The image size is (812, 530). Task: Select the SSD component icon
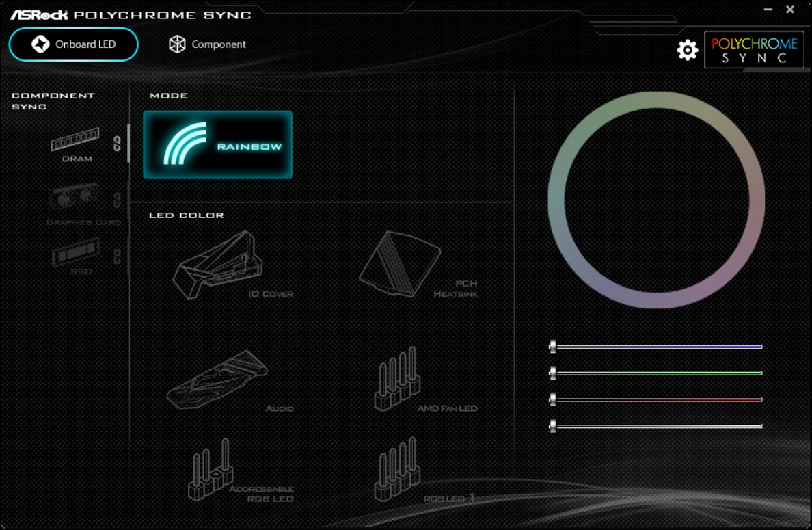tap(76, 252)
